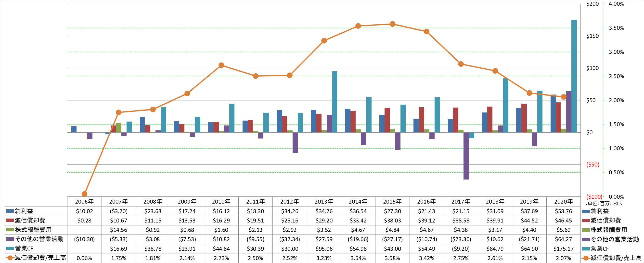Click the 減価償却費 red swatch in data table header
Viewport: 644px width, 263px height.
10,220
